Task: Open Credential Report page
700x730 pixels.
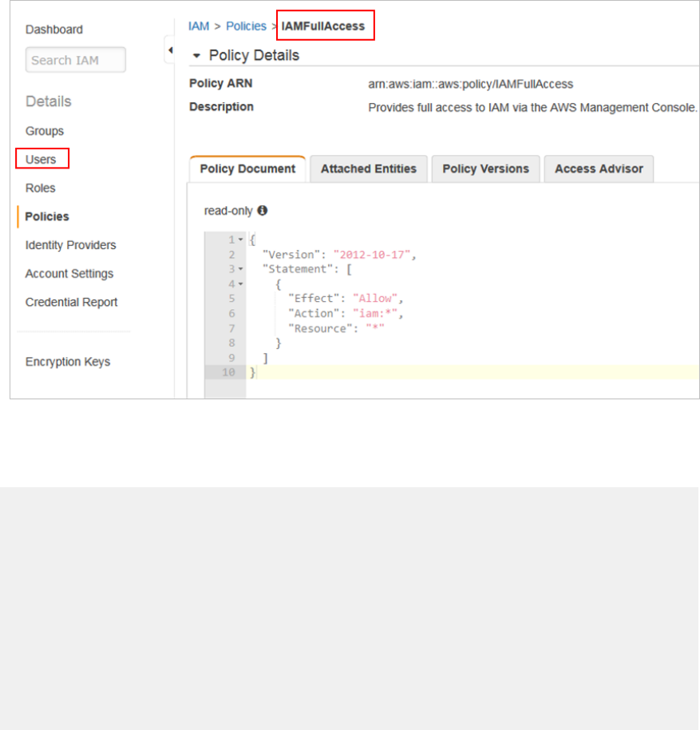Action: (71, 302)
